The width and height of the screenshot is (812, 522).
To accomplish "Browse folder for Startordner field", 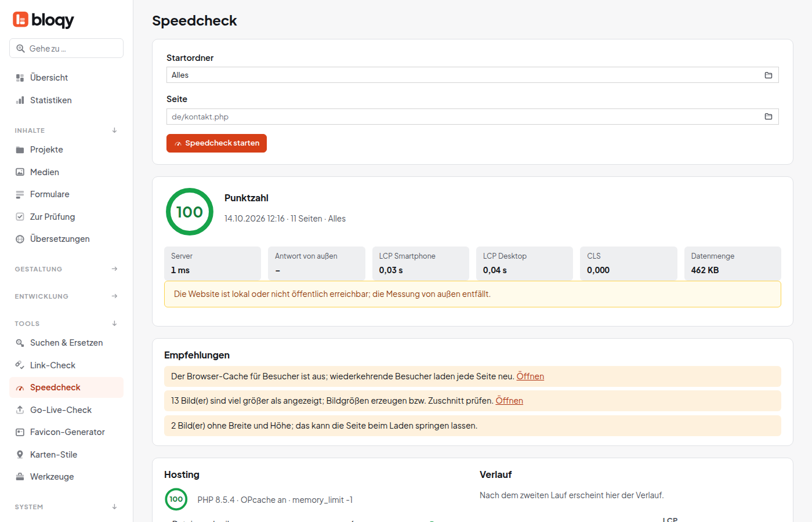I will point(768,75).
